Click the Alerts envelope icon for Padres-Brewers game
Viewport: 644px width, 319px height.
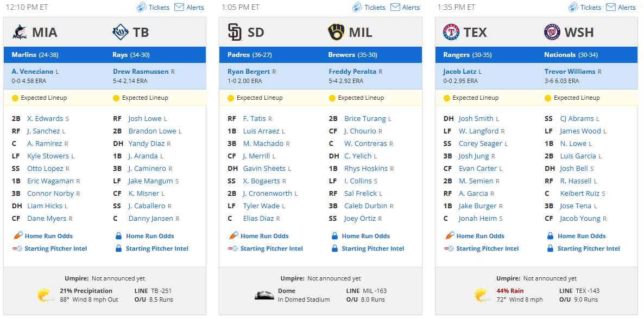click(x=395, y=7)
